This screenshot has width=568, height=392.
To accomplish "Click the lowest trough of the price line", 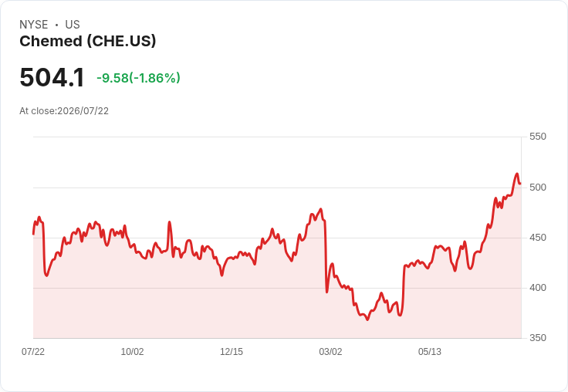I will coord(367,319).
